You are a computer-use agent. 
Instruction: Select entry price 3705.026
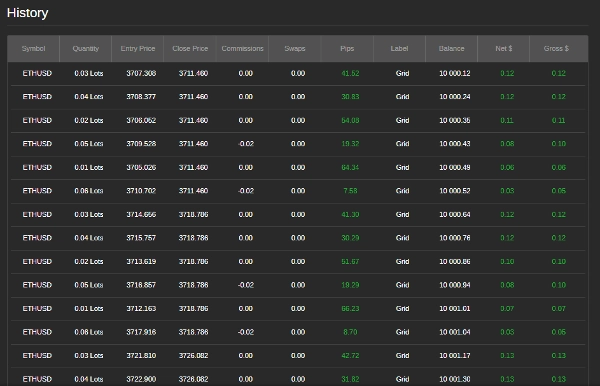(x=141, y=167)
